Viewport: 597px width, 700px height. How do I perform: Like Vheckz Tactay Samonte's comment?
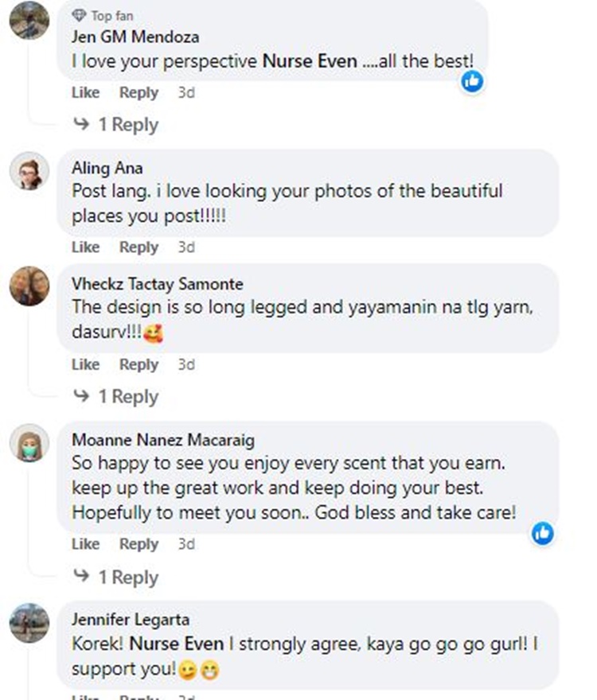(85, 364)
